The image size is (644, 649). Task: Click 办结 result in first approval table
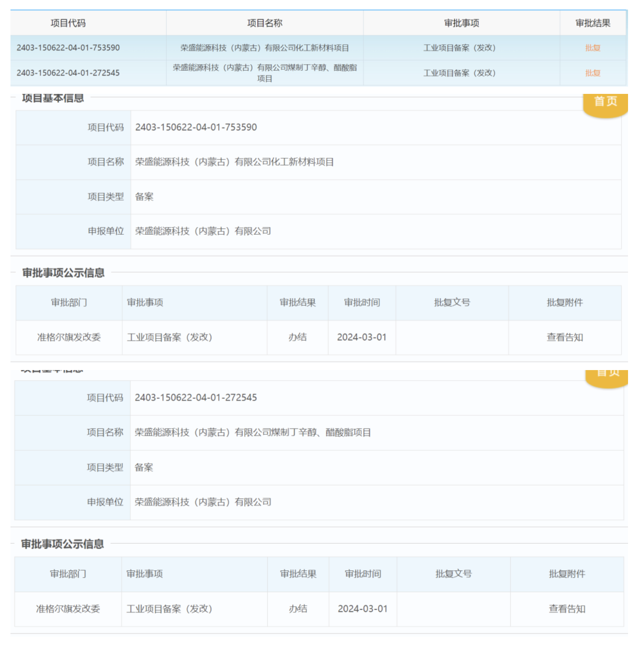pos(297,337)
